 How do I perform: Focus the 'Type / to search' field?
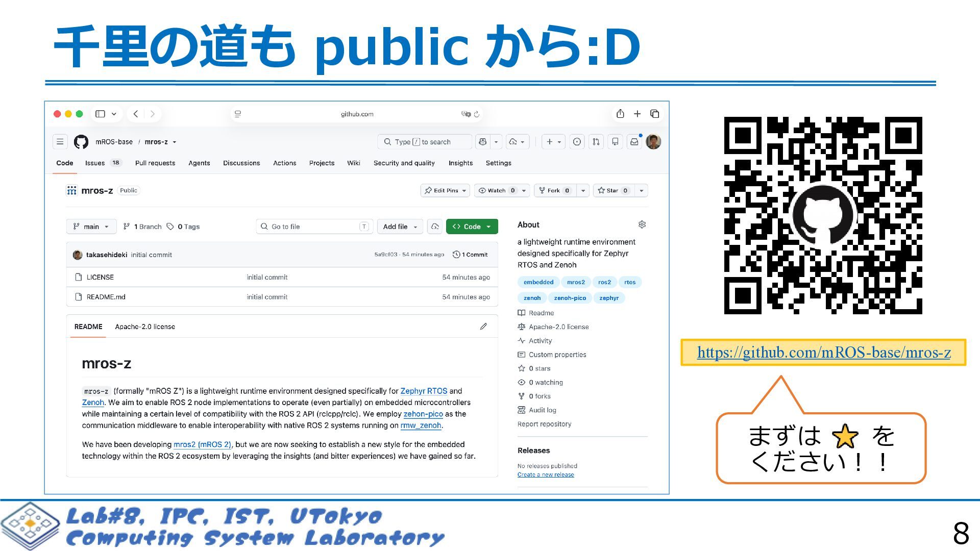tap(425, 142)
